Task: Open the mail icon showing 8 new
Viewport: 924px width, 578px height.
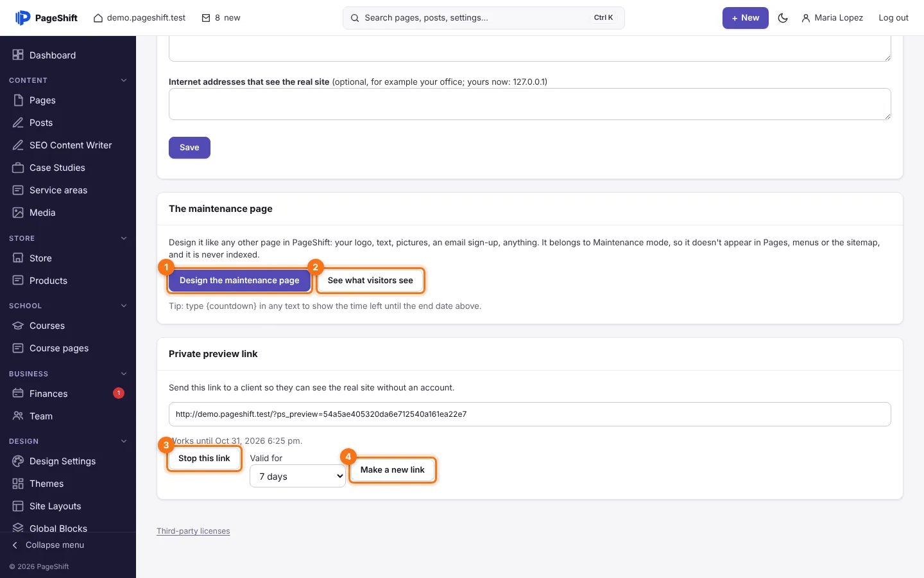Action: pos(206,18)
